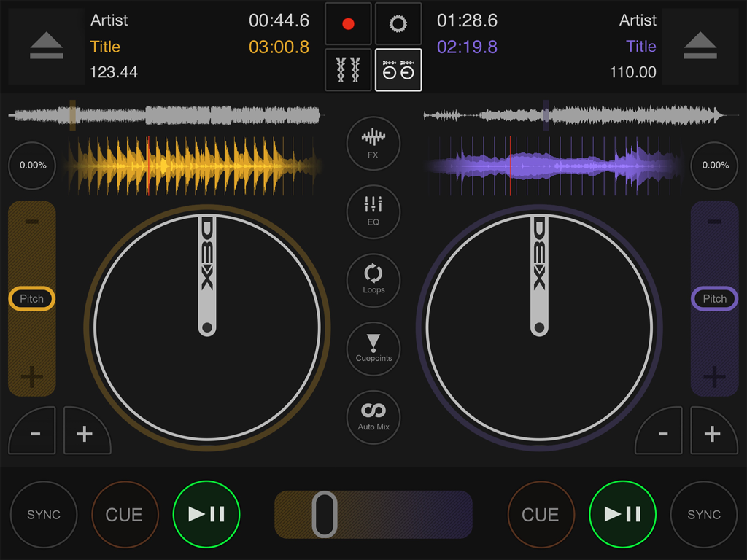
Task: Enable Auto Mix mode
Action: click(373, 416)
